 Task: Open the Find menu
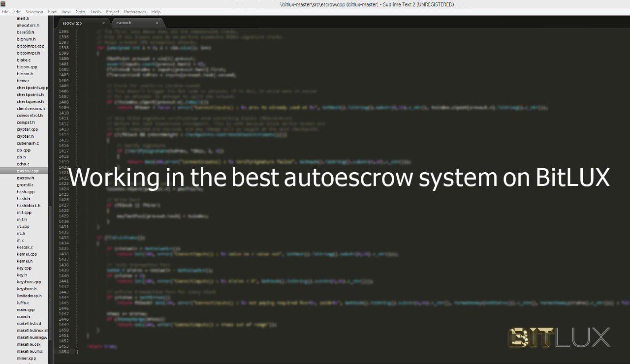tap(52, 12)
